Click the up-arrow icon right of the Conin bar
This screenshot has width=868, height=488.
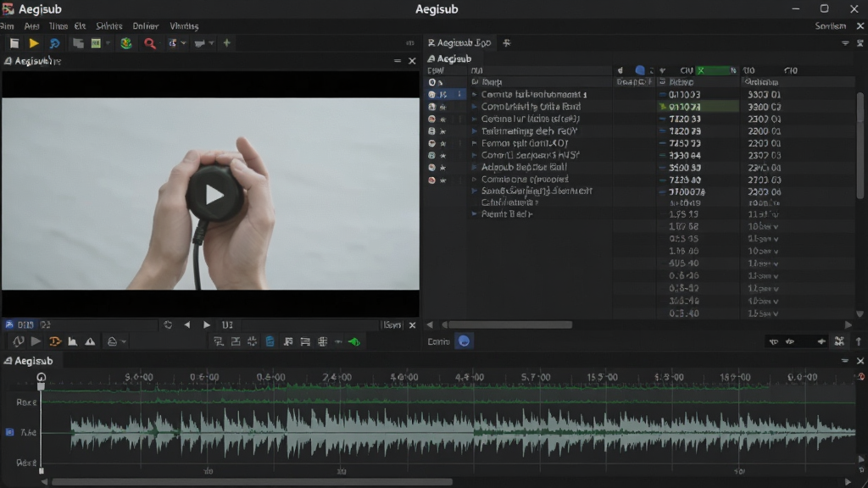coord(859,341)
